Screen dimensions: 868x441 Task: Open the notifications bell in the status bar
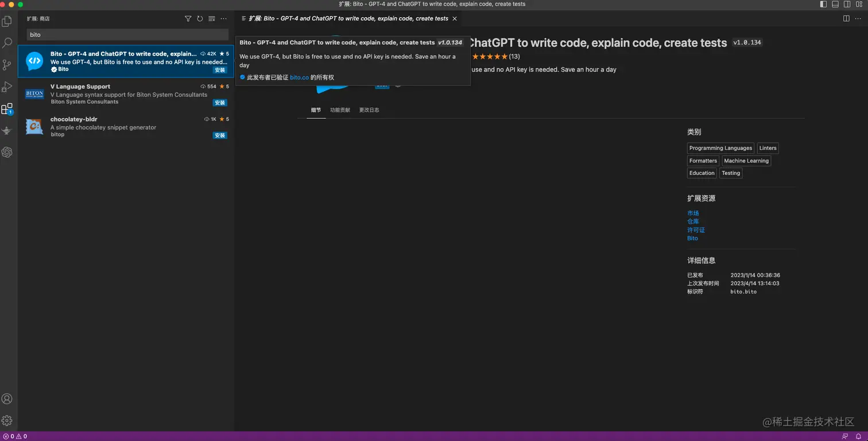(859, 436)
